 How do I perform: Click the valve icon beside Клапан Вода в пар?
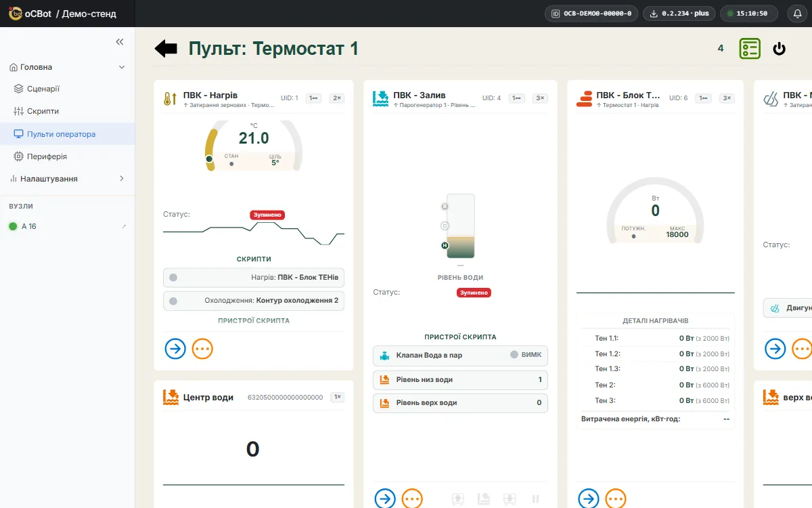[x=384, y=355]
